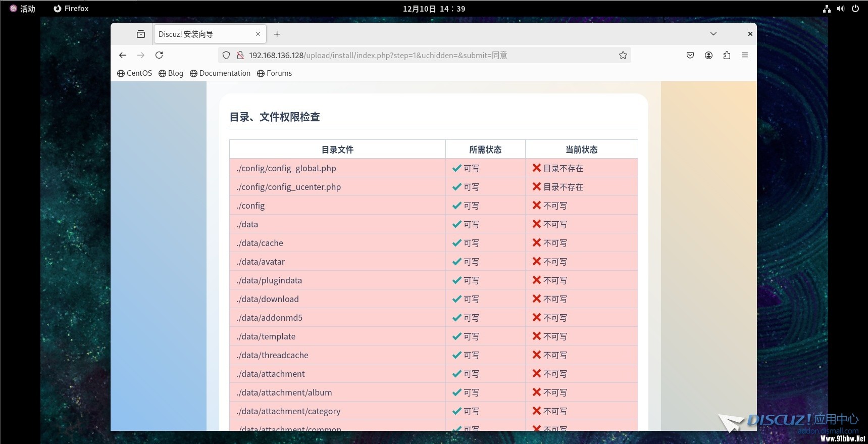Click the insecure connection lock icon
The height and width of the screenshot is (444, 868).
pyautogui.click(x=240, y=55)
